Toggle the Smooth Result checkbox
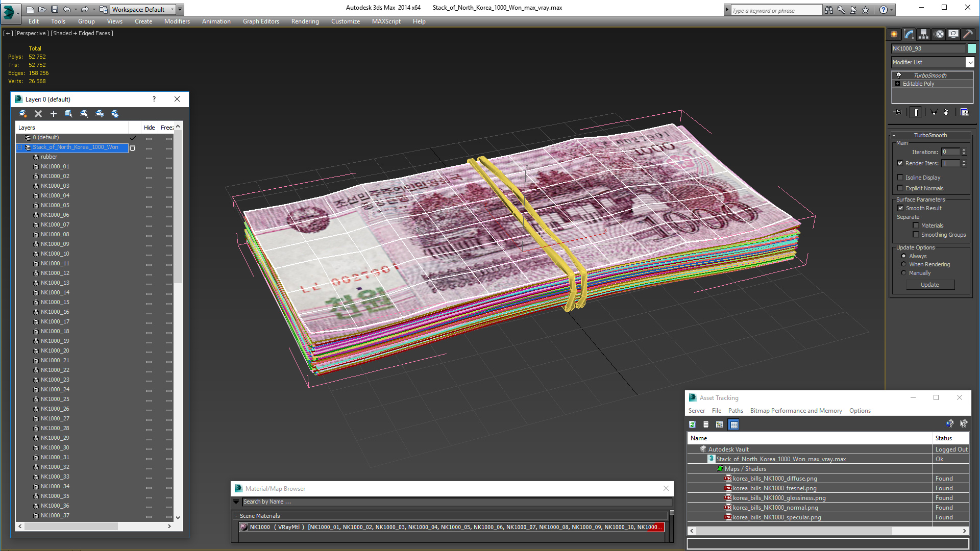Viewport: 980px width, 551px height. coord(901,208)
